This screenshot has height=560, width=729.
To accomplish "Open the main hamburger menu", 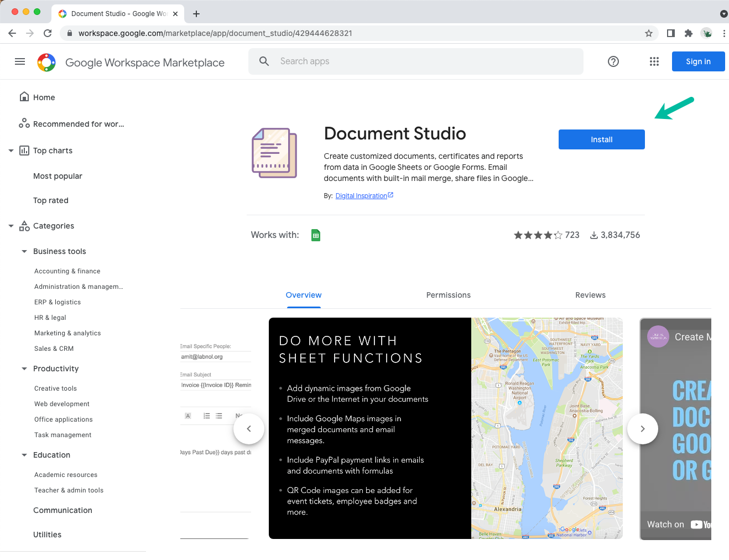I will click(20, 61).
